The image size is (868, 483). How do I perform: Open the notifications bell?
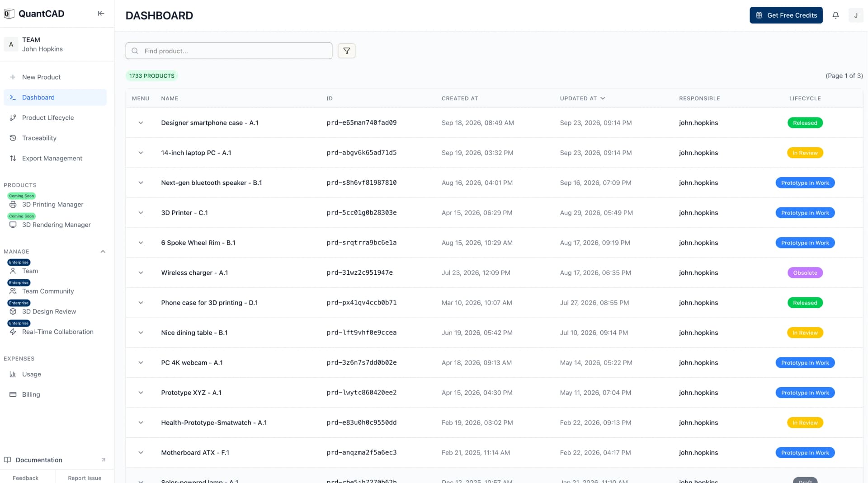(x=835, y=15)
